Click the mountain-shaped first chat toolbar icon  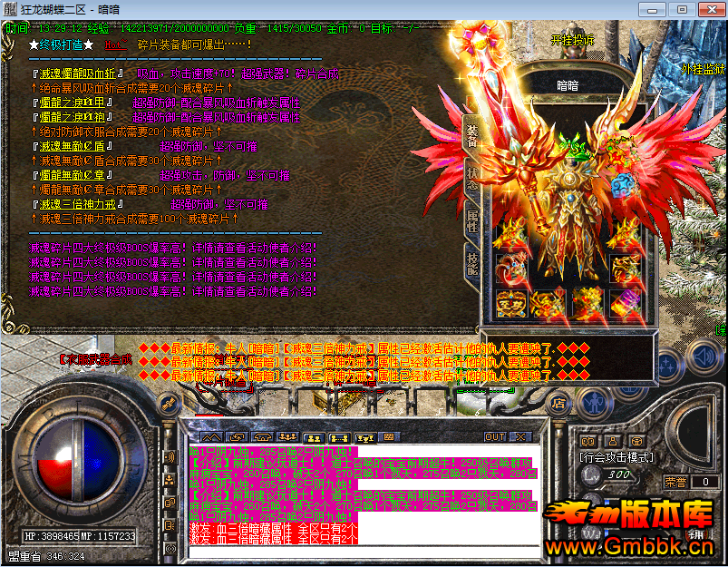(x=211, y=436)
